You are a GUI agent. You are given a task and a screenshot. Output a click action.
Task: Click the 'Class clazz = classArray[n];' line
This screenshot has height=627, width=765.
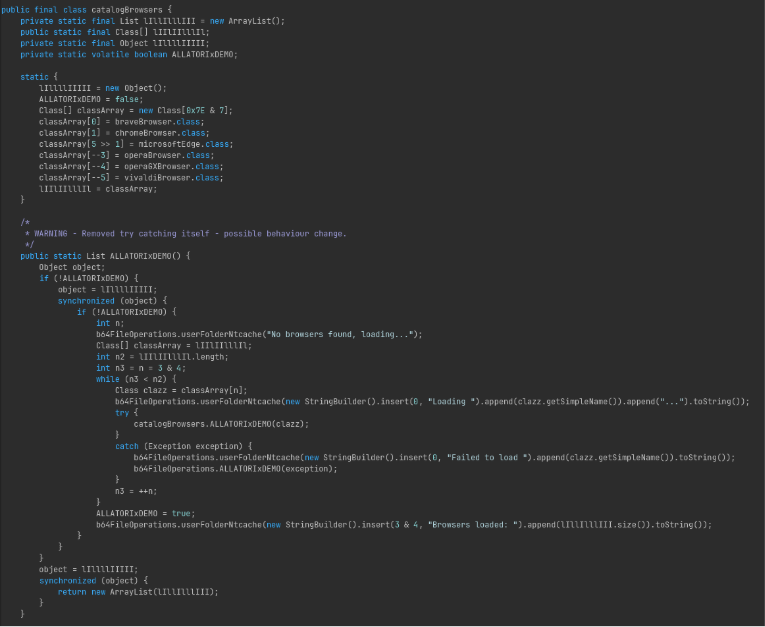181,391
